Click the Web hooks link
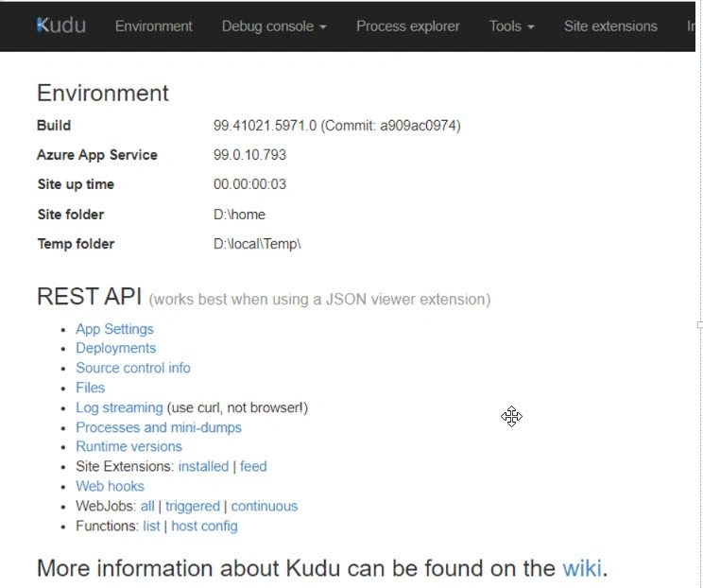Viewport: 703px width, 588px height. click(110, 486)
